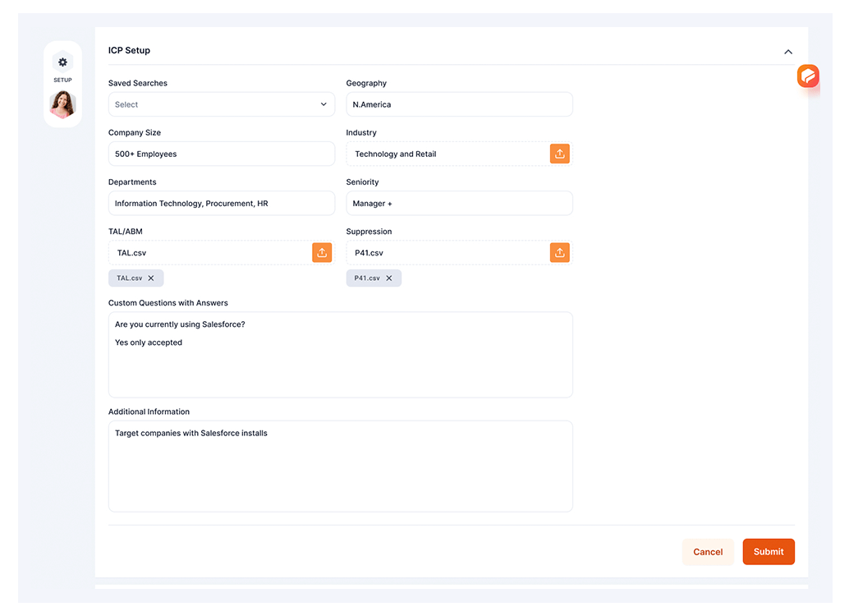
Task: Click the Industry text field
Action: click(447, 154)
